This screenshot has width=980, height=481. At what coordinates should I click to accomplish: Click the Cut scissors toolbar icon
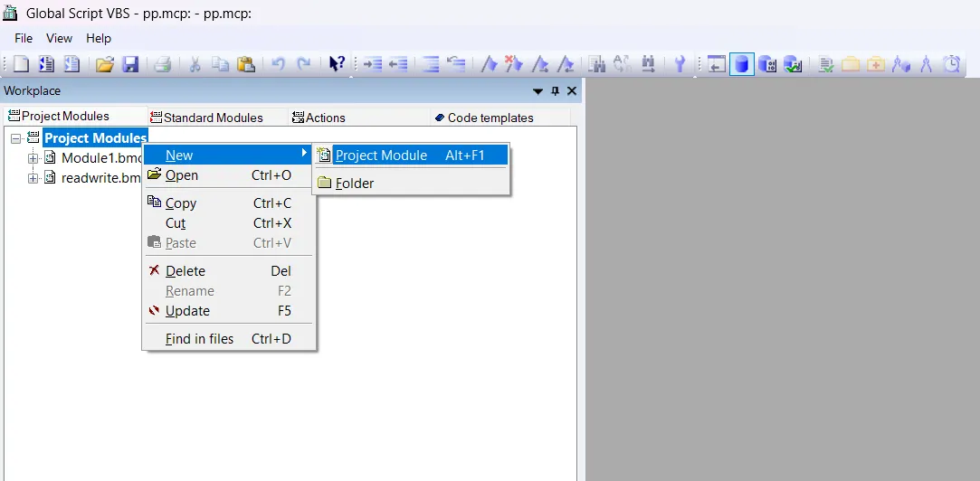click(x=195, y=63)
